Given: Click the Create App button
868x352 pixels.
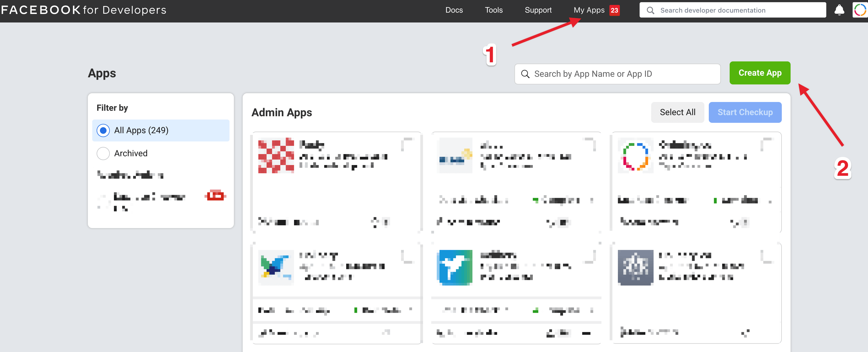Looking at the screenshot, I should (x=760, y=73).
